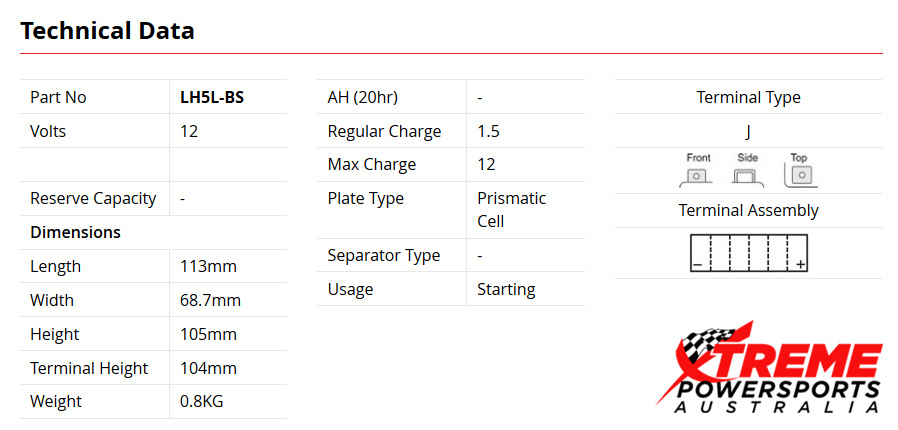
Task: Click the Xtreme Powersports Australia logo
Action: [768, 368]
